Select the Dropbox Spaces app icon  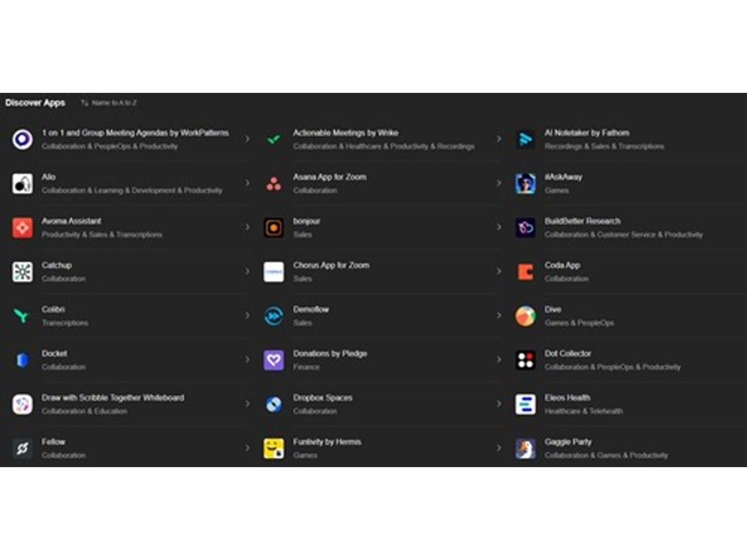pos(274,404)
